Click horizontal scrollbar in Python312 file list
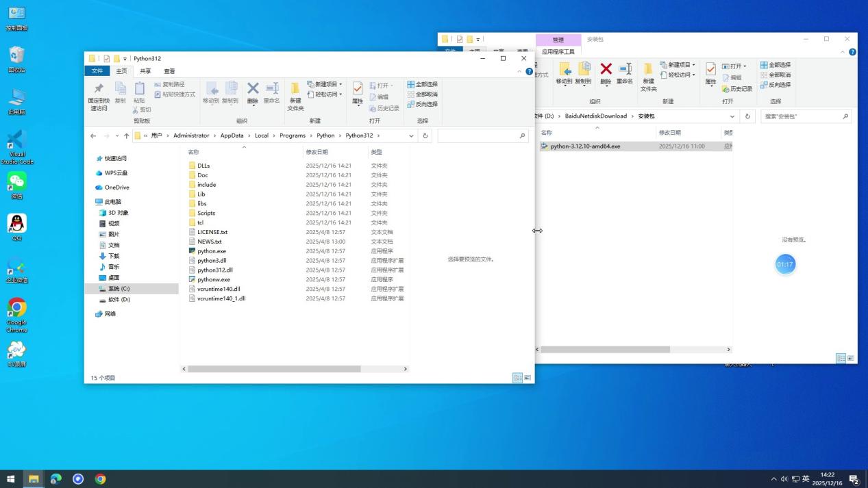This screenshot has width=868, height=488. 274,369
